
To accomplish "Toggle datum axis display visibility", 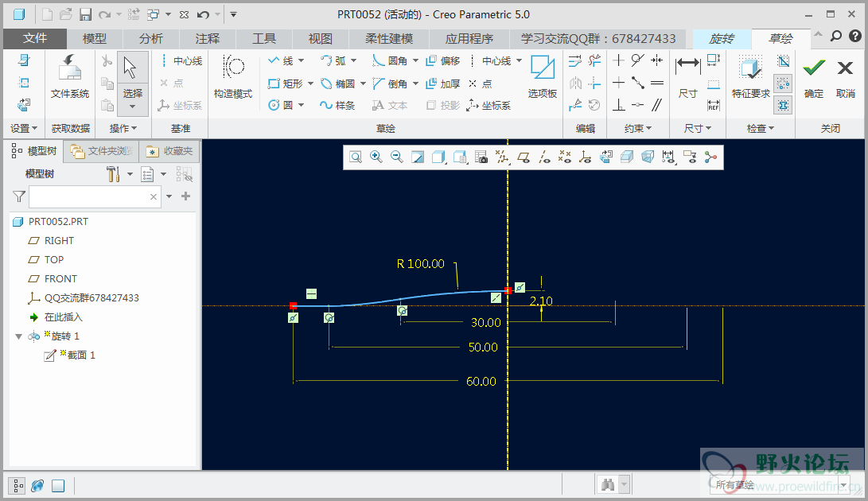I will 544,157.
